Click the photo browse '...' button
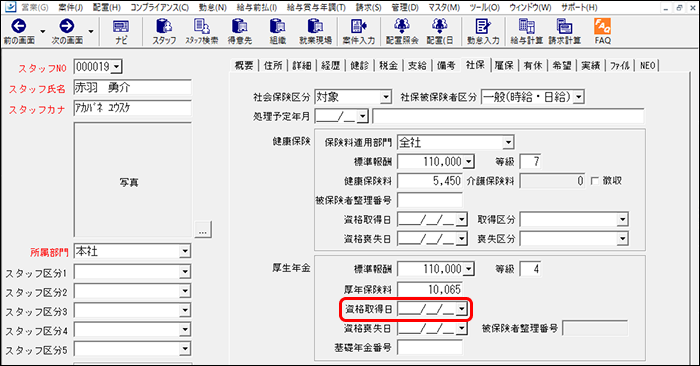 coord(203,230)
